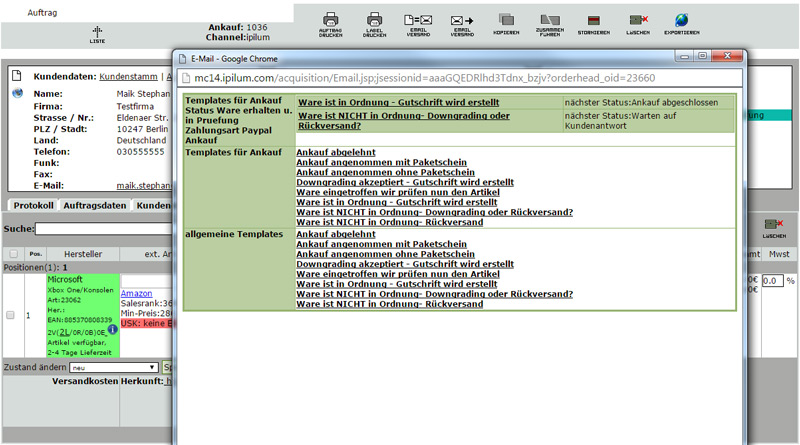Viewport: 800px width, 445px height.
Task: Switch to the Auftragsdaten tab
Action: click(x=94, y=205)
